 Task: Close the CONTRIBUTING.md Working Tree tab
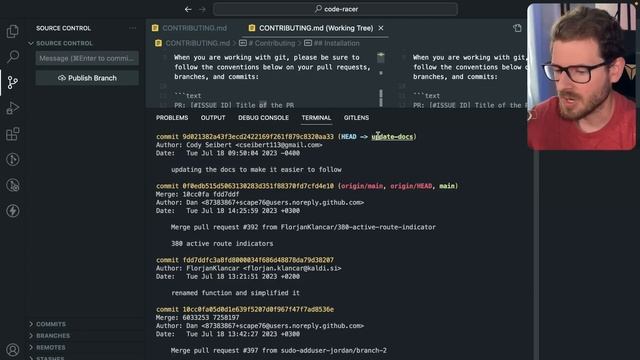381,28
